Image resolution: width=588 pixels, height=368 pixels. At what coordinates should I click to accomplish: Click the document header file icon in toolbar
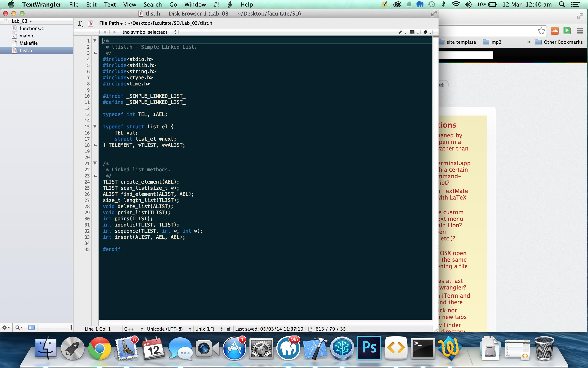point(91,23)
